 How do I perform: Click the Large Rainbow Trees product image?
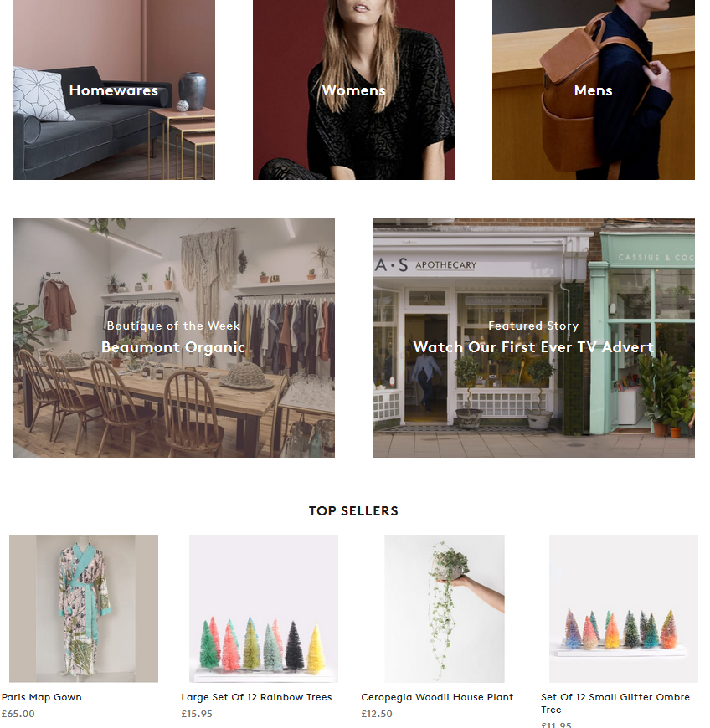point(264,608)
